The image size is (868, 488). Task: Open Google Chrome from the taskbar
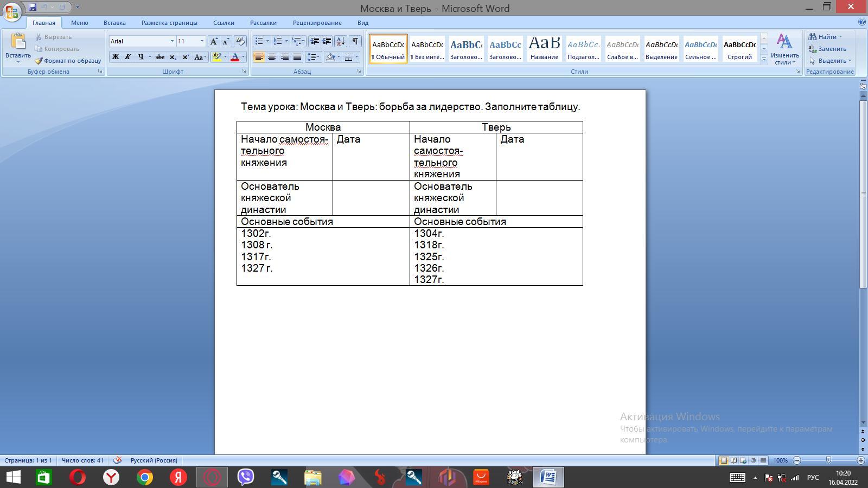[x=145, y=477]
